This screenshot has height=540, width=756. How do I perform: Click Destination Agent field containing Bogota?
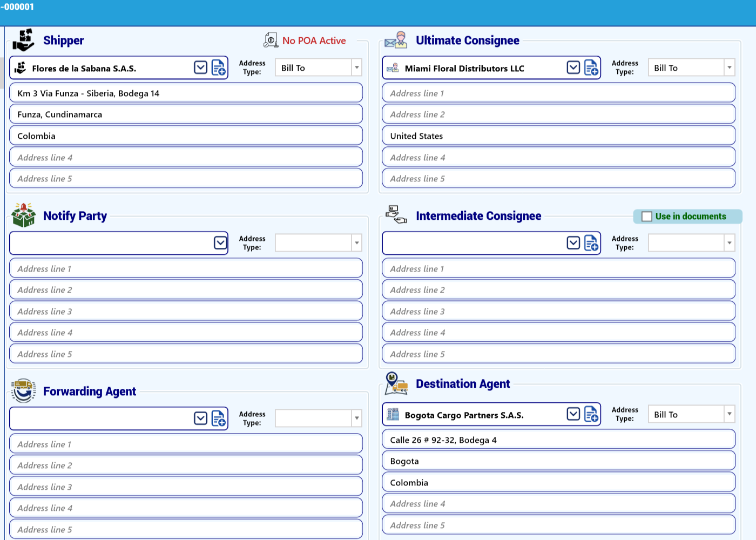pos(559,461)
